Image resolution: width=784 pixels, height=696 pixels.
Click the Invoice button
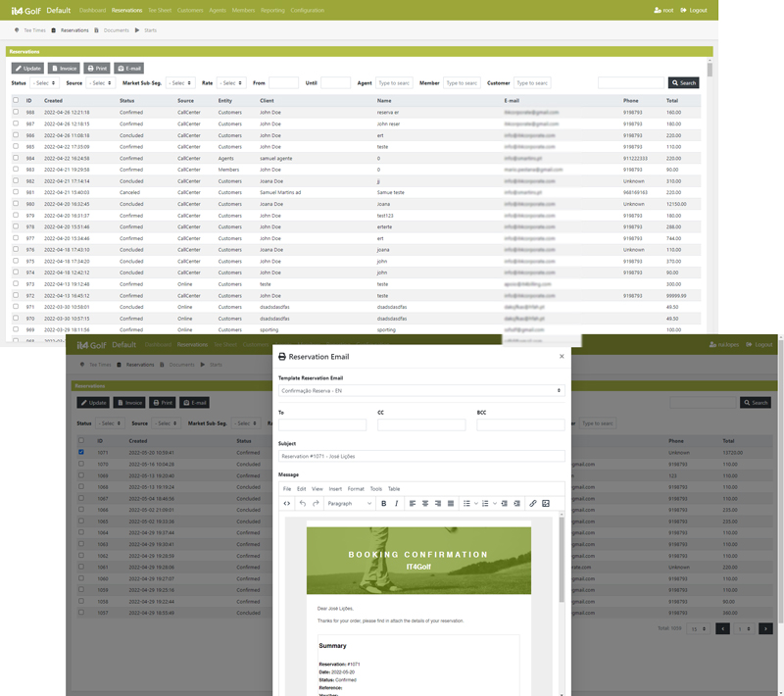pyautogui.click(x=65, y=69)
